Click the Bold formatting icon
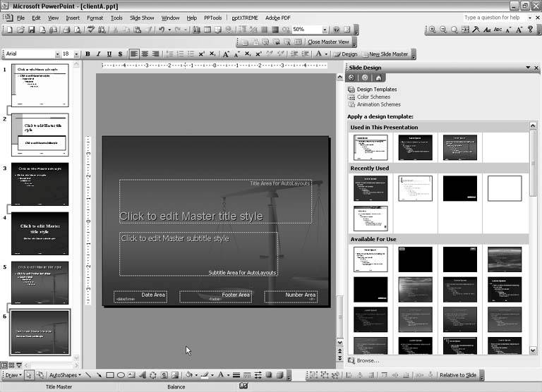This screenshot has height=392, width=542. click(88, 54)
